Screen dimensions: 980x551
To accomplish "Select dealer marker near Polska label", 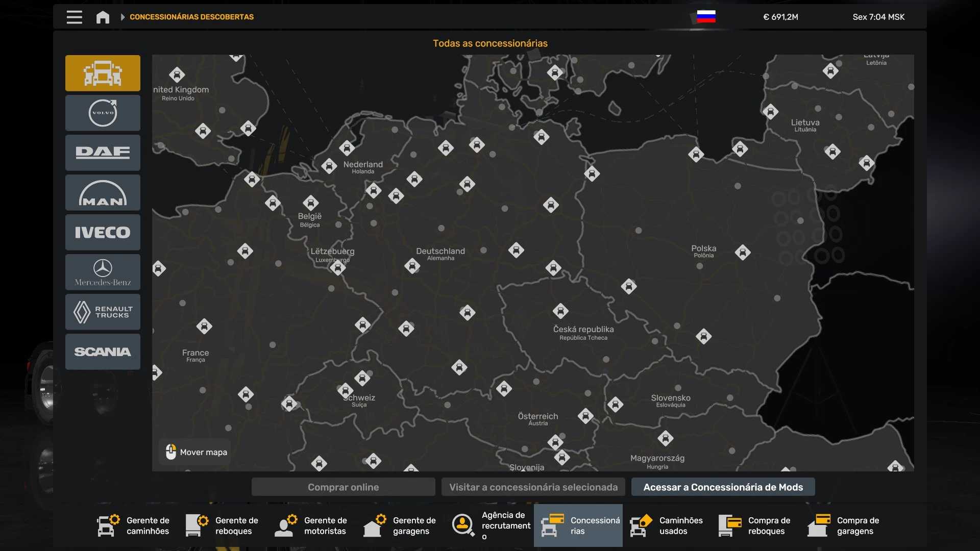I will 743,252.
